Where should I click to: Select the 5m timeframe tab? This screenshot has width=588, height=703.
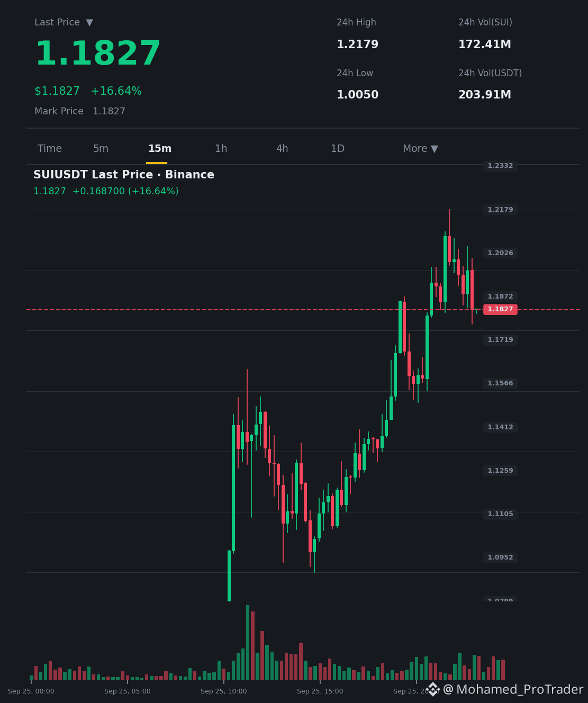(x=101, y=149)
